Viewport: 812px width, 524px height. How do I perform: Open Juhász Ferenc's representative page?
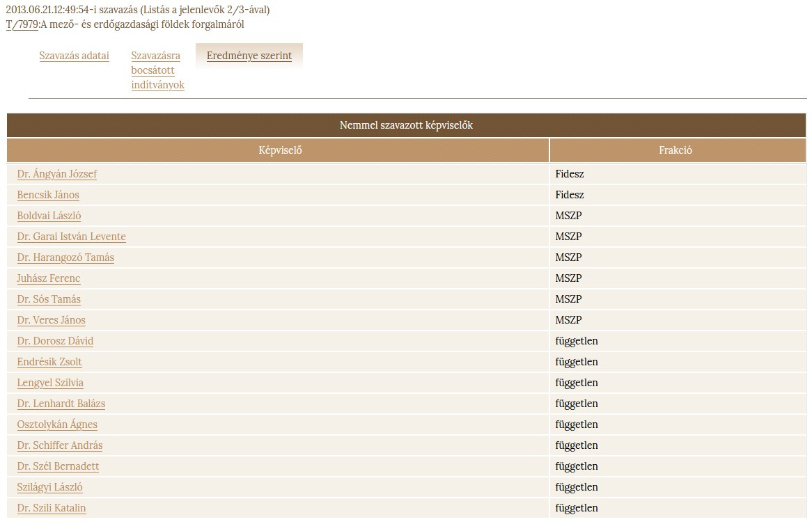tap(49, 278)
